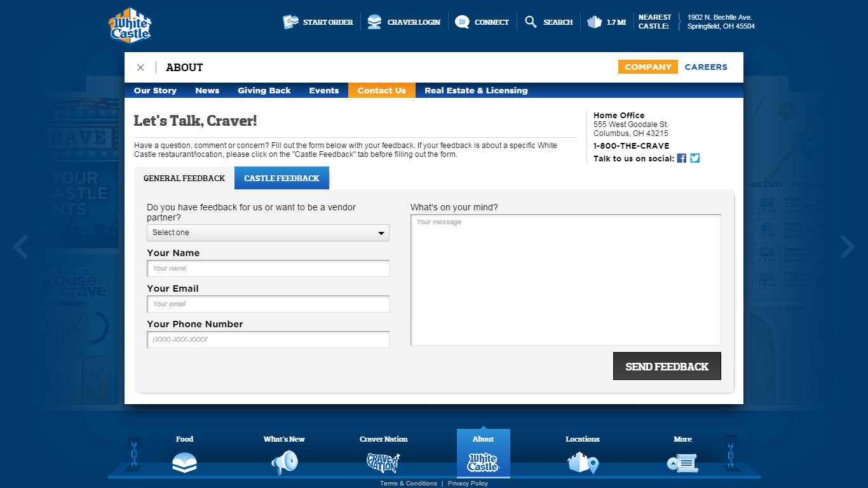The height and width of the screenshot is (488, 868).
Task: Select the What's New megaphone icon
Action: 284,463
